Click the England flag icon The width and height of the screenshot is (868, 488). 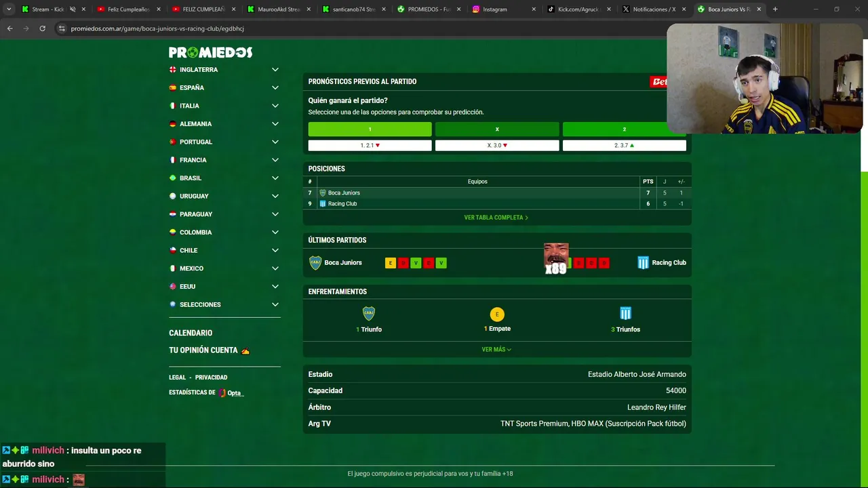(173, 70)
